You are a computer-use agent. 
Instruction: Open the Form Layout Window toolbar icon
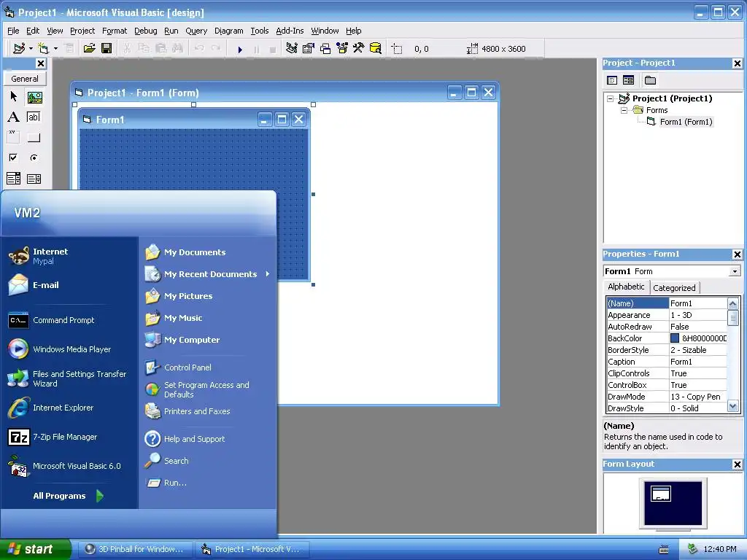tap(325, 49)
